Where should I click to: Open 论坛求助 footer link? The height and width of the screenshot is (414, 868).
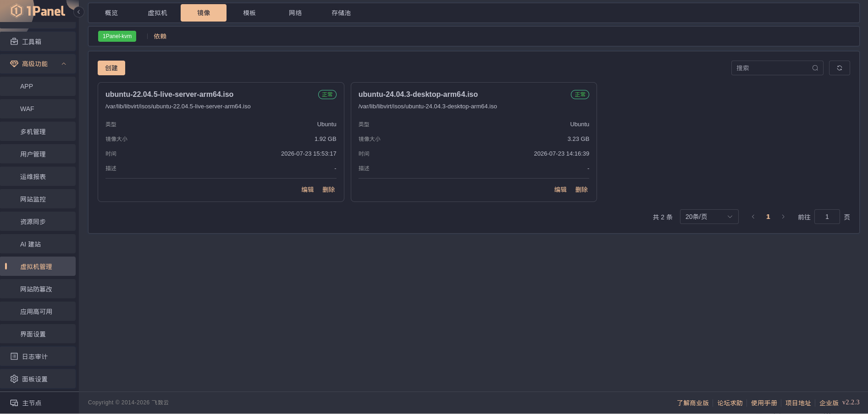pyautogui.click(x=730, y=403)
